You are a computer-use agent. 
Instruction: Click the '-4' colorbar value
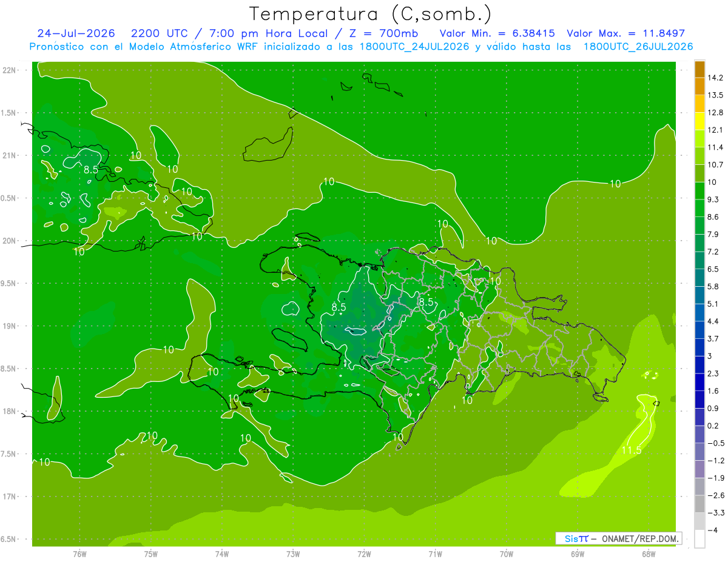pyautogui.click(x=712, y=530)
